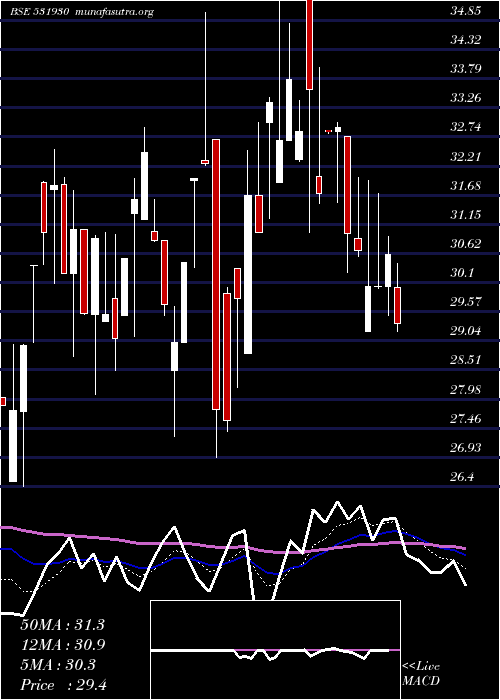Click the 29.57 price axis label
Screen dimensions: 500x700
[466, 301]
